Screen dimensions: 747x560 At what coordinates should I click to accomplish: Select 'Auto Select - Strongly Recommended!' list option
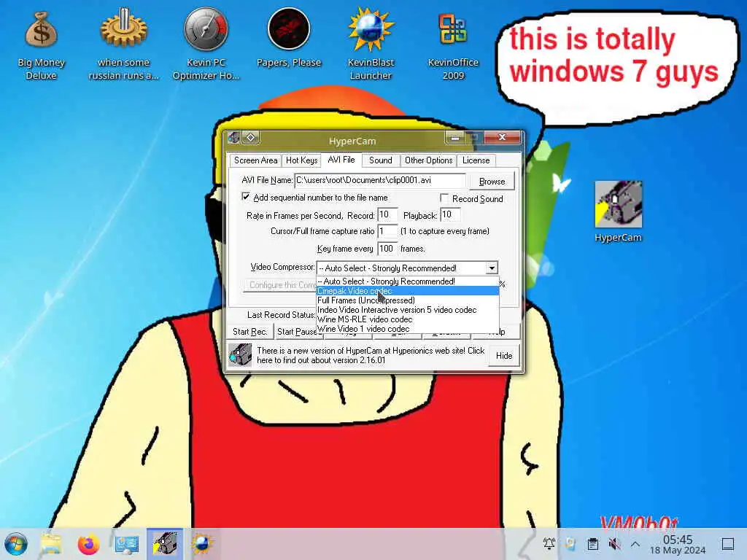[x=408, y=281]
